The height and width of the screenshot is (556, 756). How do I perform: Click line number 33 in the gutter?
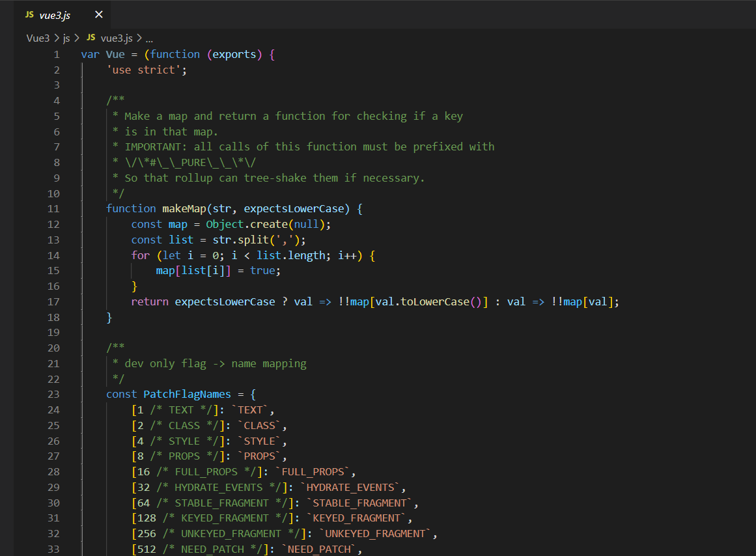point(53,549)
